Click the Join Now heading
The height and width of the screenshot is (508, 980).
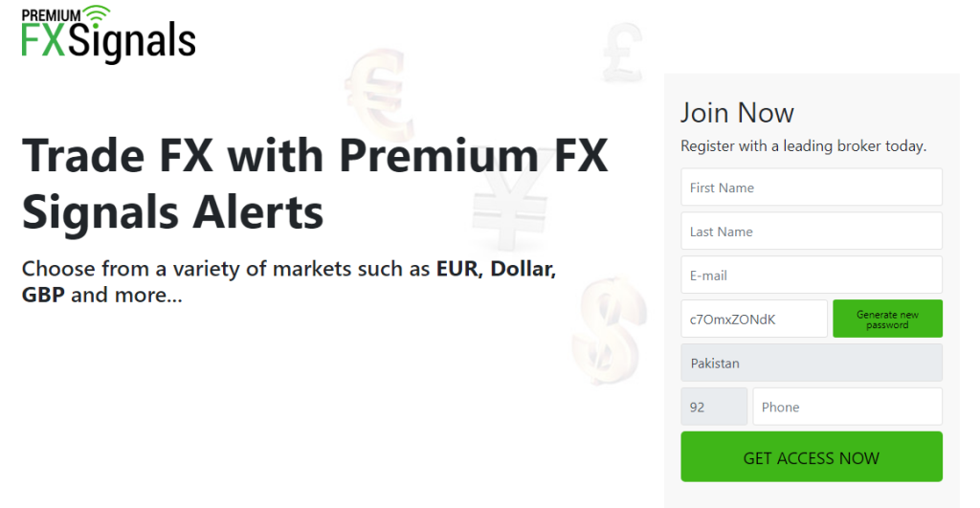(737, 113)
